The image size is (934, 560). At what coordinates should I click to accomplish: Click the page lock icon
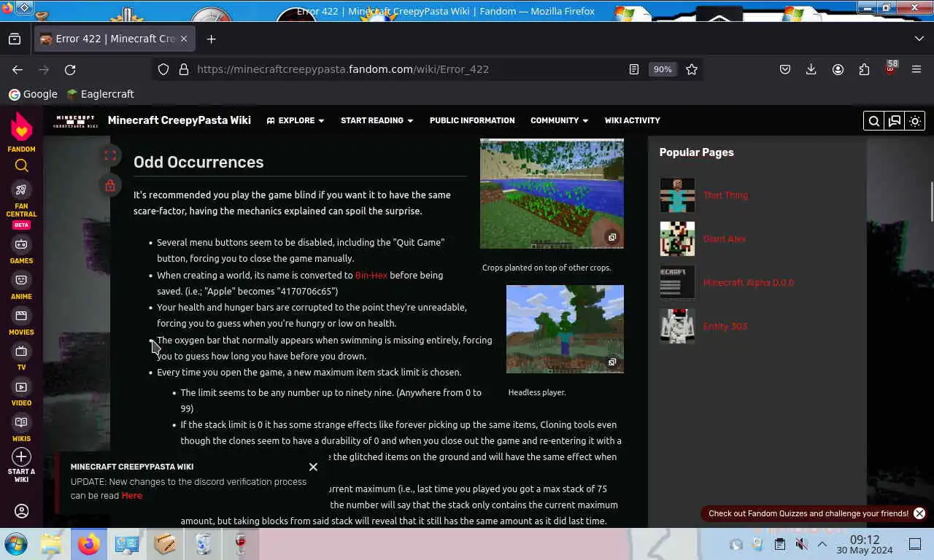110,185
